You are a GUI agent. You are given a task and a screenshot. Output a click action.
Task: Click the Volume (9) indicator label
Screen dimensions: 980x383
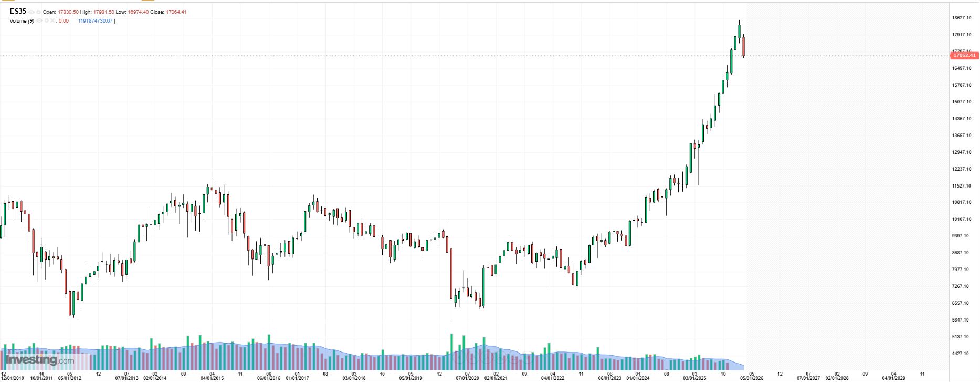(22, 21)
